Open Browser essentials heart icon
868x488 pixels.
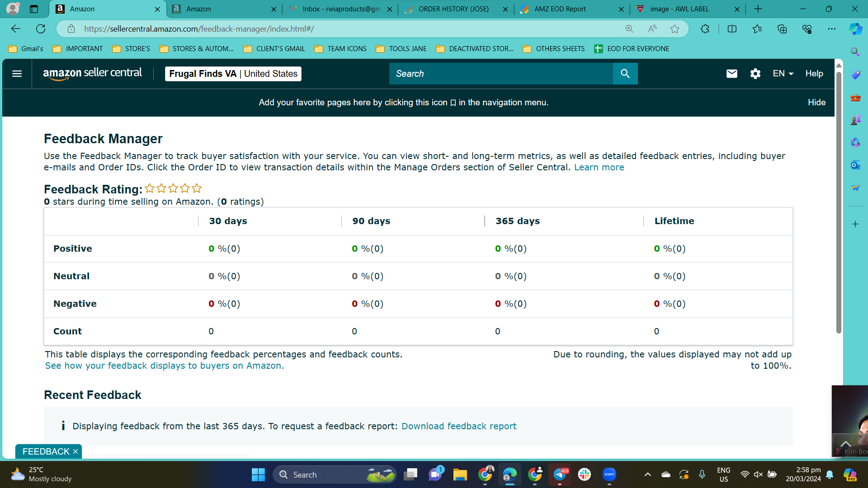[807, 29]
